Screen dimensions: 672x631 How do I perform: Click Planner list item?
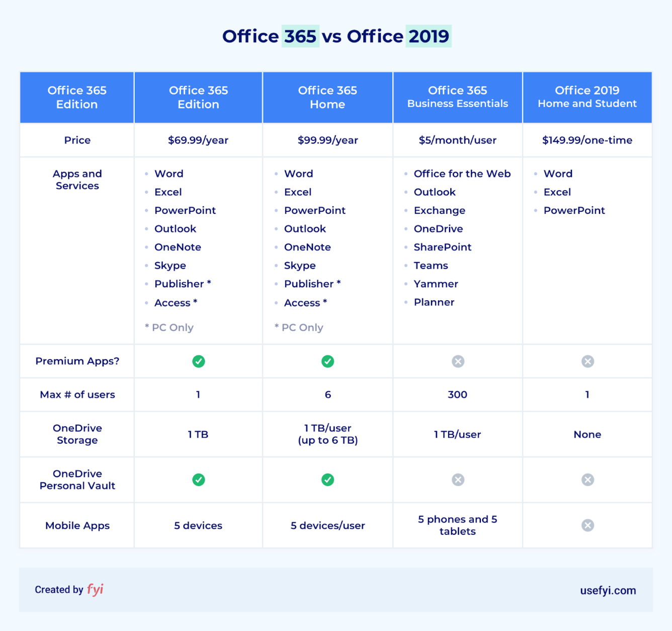tap(434, 302)
